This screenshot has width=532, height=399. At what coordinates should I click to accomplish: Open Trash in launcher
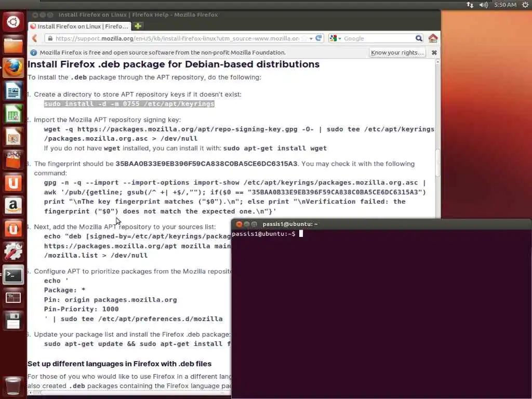click(13, 386)
